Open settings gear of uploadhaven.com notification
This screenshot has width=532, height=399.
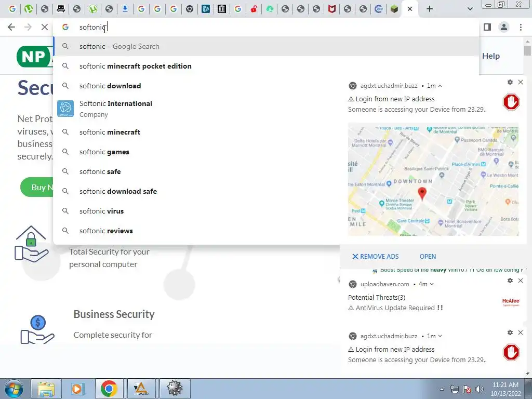510,281
